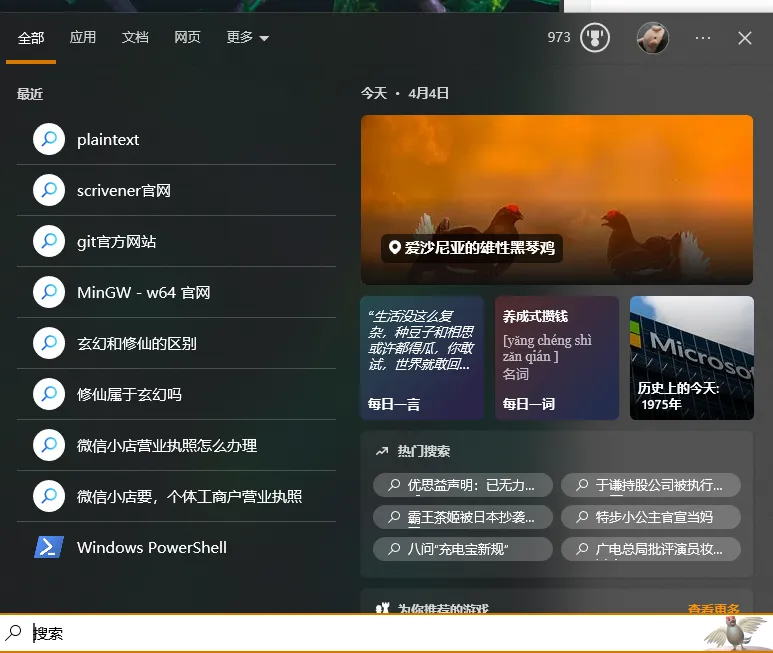
Task: Click search icon beside 微信小店要，个体工商户营业执照
Action: pos(49,496)
